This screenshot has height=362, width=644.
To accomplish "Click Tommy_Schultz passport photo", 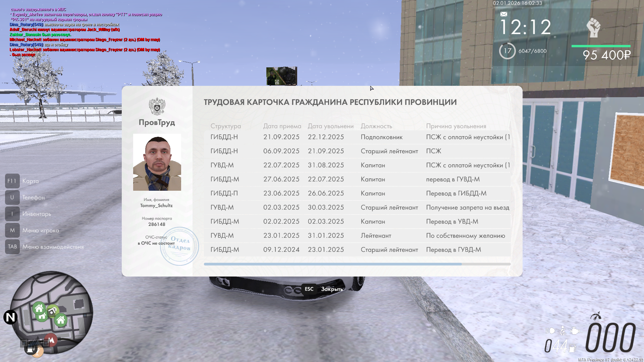I will 157,162.
